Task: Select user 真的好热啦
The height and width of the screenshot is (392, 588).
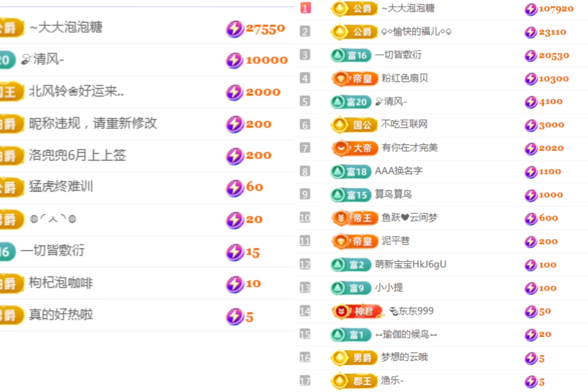Action: pos(61,314)
